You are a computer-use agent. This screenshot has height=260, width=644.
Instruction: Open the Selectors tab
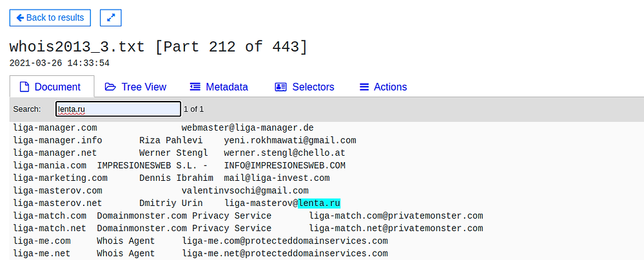tap(313, 87)
